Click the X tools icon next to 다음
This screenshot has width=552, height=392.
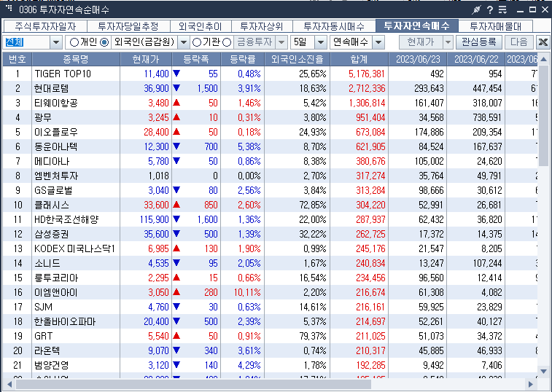543,42
